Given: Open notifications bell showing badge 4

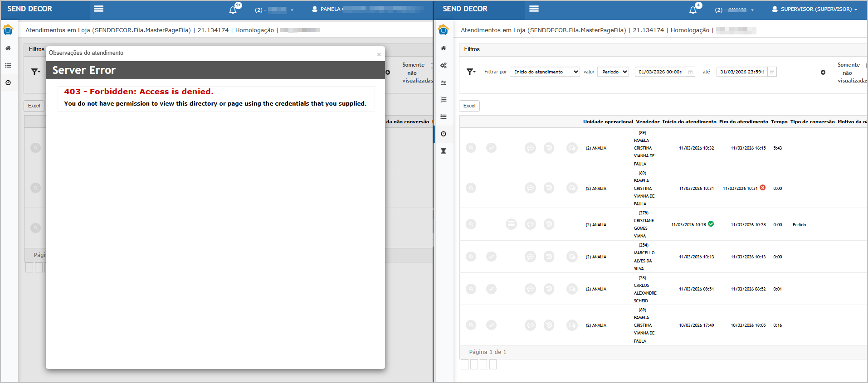Looking at the screenshot, I should pyautogui.click(x=693, y=10).
